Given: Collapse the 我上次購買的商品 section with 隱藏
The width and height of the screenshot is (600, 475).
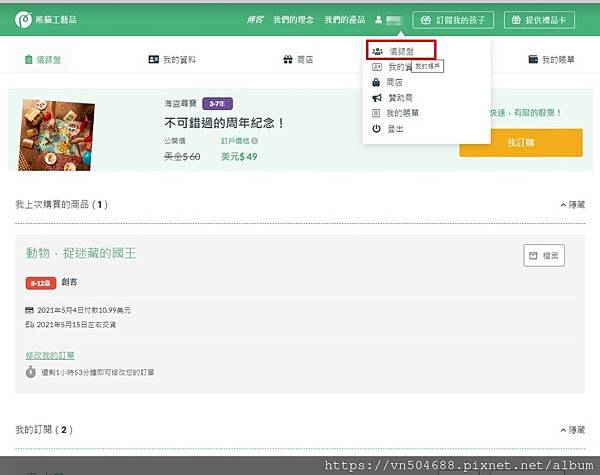Looking at the screenshot, I should pos(573,205).
